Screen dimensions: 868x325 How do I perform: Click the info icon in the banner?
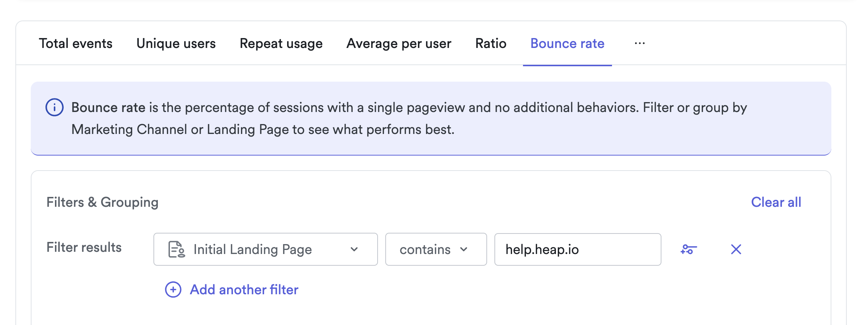tap(55, 108)
